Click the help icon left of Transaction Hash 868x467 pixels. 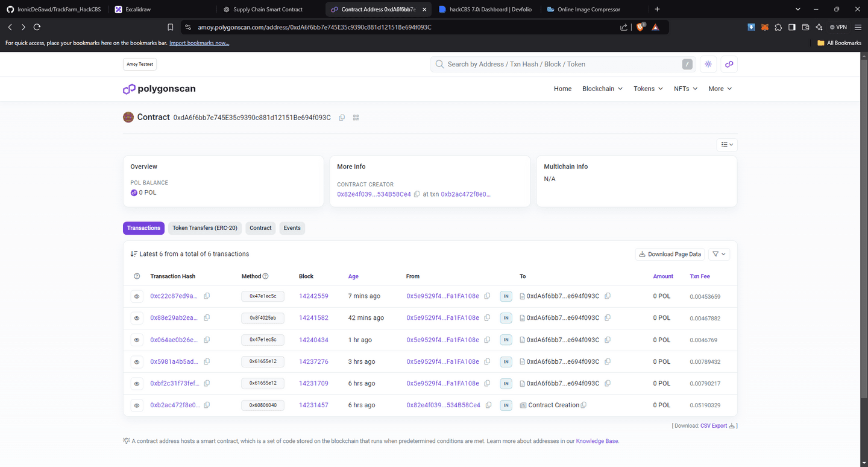pos(137,276)
